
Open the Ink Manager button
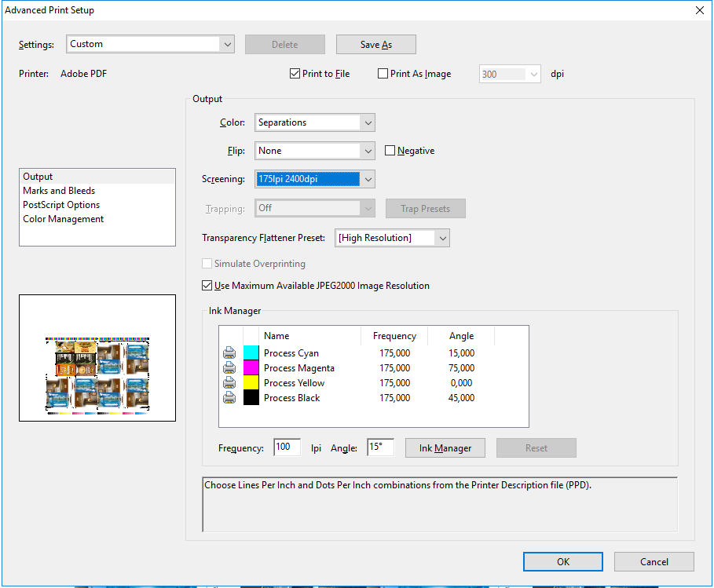(445, 448)
